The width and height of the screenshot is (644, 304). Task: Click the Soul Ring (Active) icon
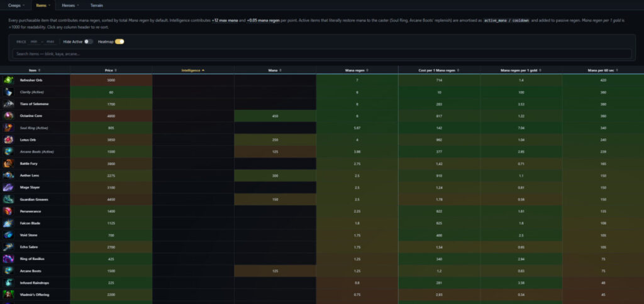click(8, 128)
